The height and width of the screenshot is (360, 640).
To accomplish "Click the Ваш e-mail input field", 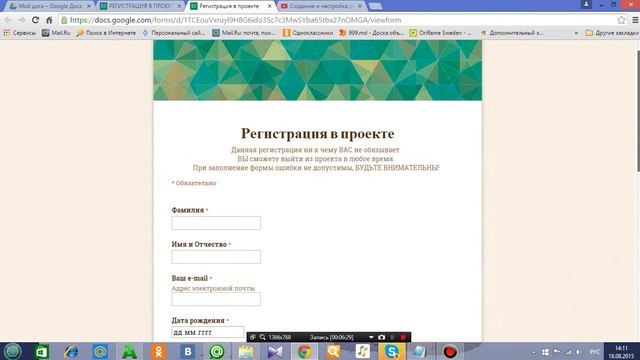I will (216, 299).
